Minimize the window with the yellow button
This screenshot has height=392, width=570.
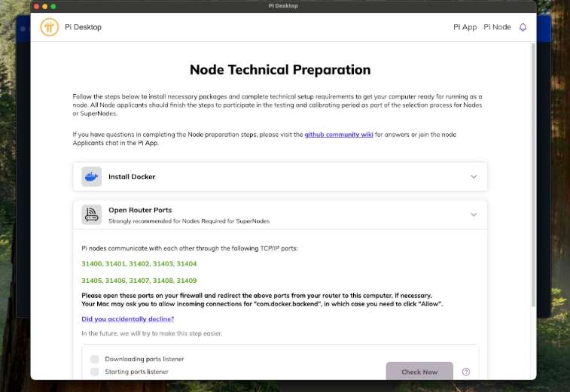point(44,6)
